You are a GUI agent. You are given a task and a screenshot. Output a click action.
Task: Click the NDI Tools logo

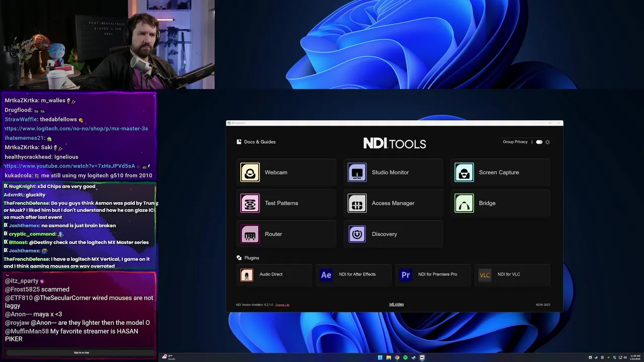tap(394, 143)
